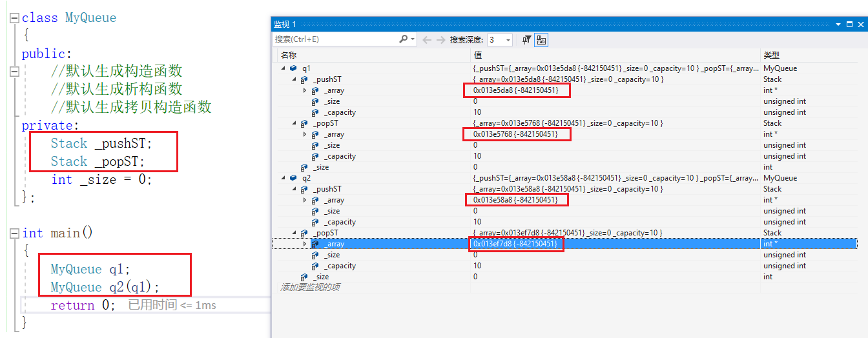Go to previous search result arrow
The height and width of the screenshot is (338, 868).
coord(427,40)
